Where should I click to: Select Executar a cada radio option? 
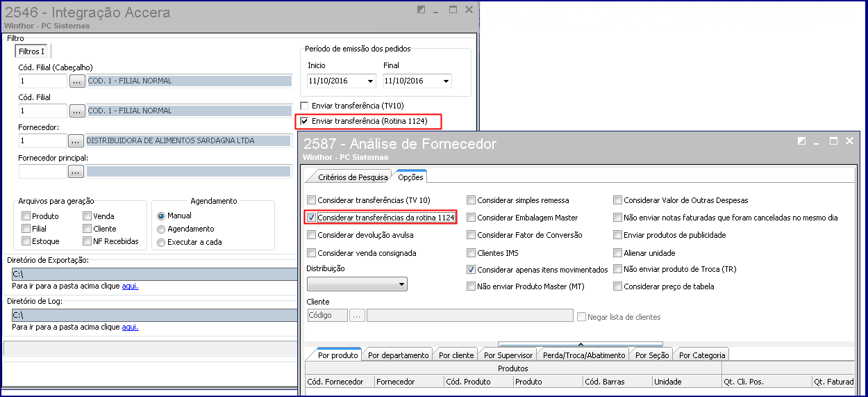161,242
